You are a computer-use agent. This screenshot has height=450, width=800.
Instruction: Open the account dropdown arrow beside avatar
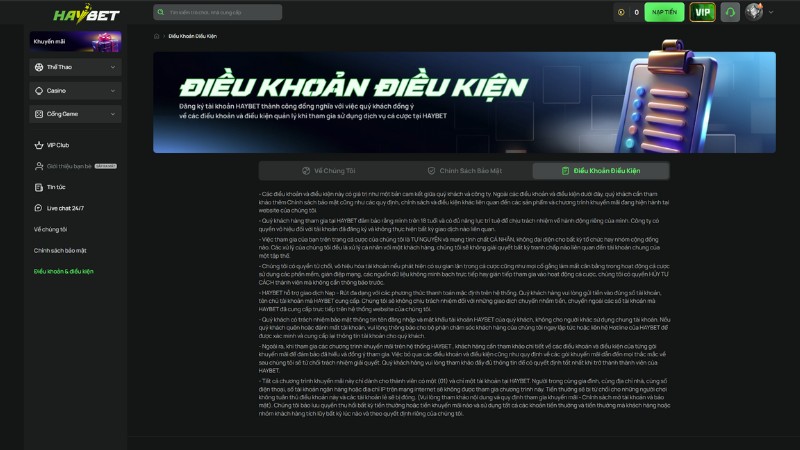tap(771, 12)
